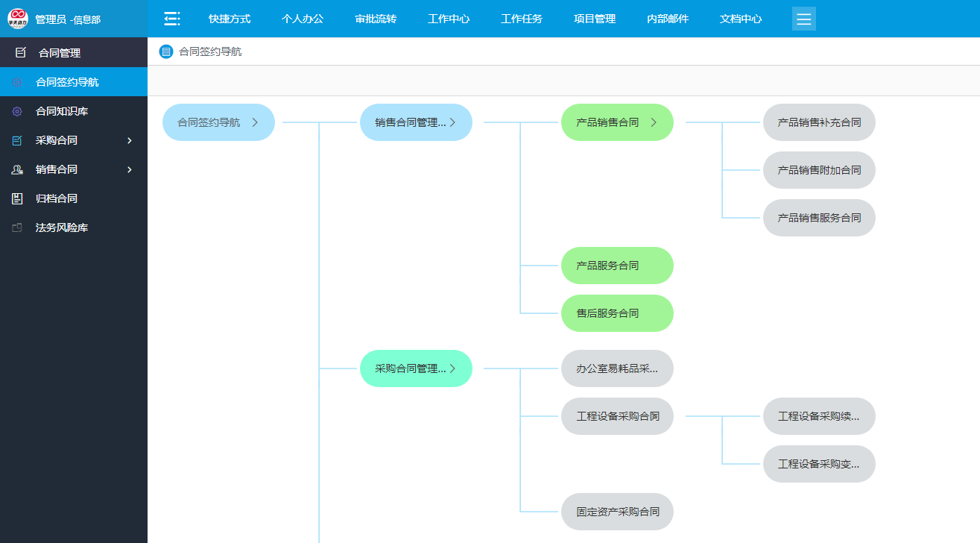Click the 合同管理 edit icon in sidebar header
This screenshot has width=980, height=543.
pyautogui.click(x=21, y=53)
